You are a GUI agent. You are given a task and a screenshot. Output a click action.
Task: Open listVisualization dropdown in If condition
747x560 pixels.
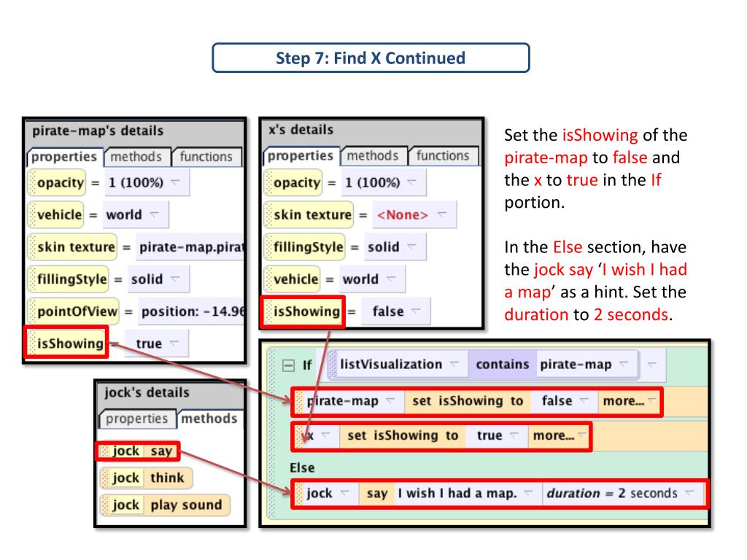(x=399, y=365)
